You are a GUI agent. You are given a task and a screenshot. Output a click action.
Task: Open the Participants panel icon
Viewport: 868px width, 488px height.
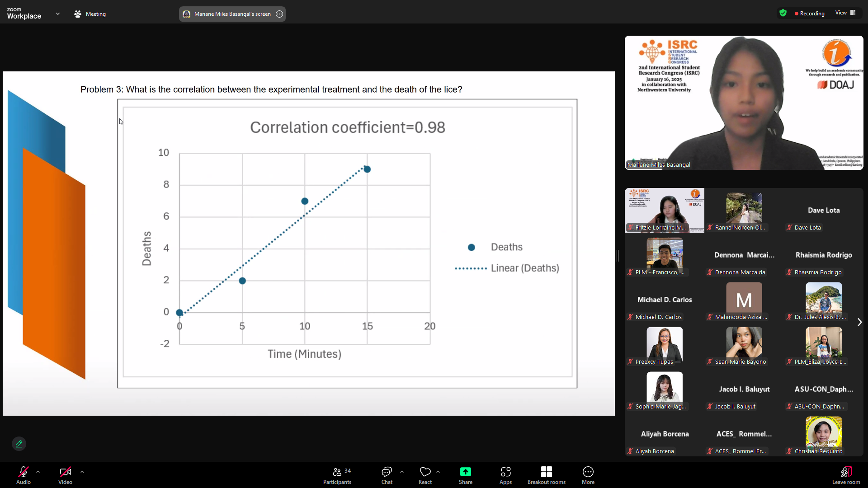pyautogui.click(x=337, y=472)
